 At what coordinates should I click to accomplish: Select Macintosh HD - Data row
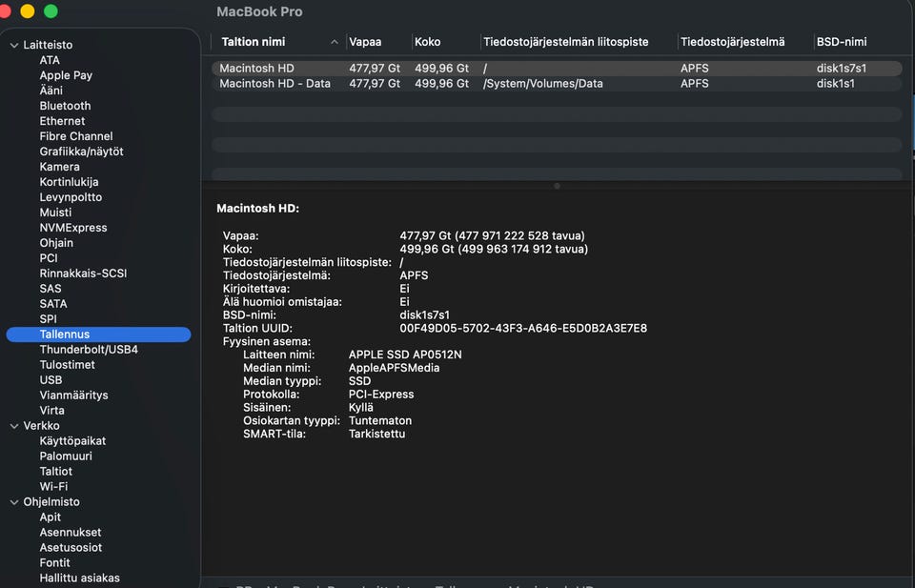click(557, 84)
